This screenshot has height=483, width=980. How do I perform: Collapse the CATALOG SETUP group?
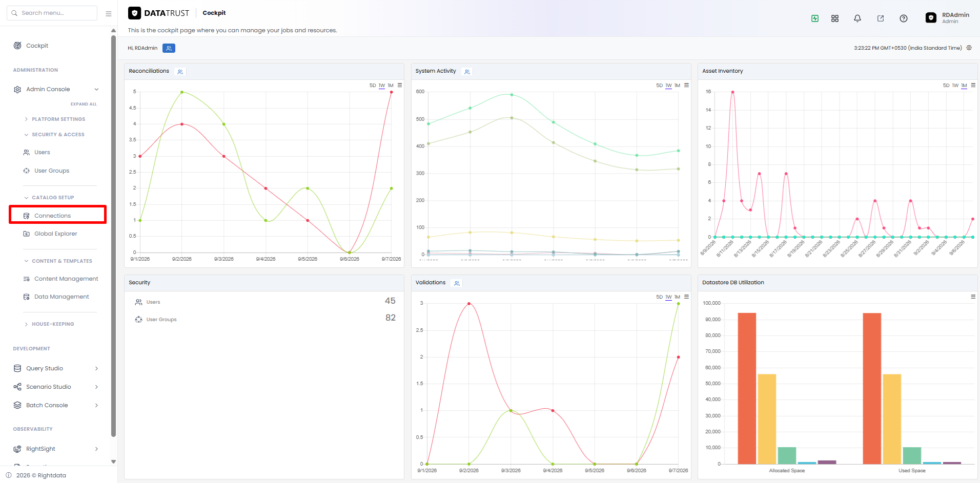coord(49,198)
